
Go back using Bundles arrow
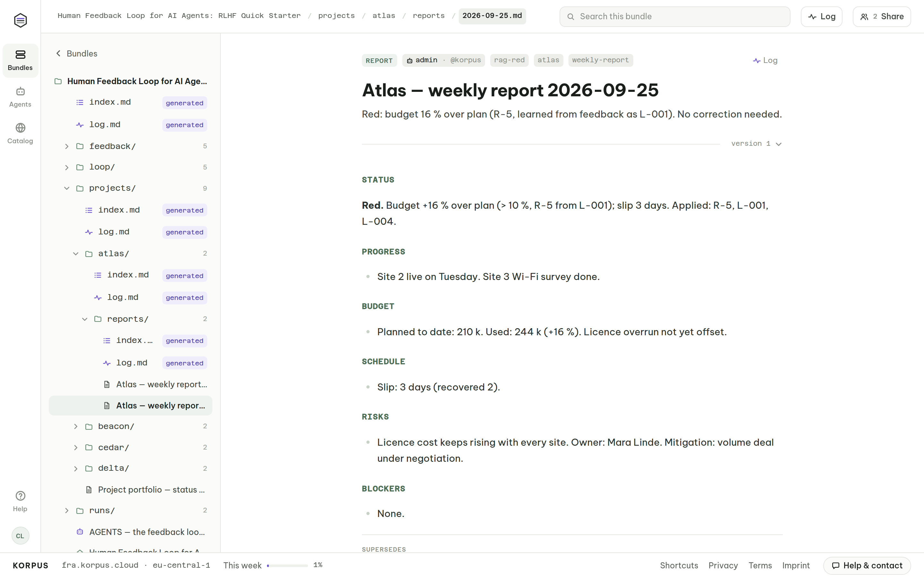pos(58,54)
